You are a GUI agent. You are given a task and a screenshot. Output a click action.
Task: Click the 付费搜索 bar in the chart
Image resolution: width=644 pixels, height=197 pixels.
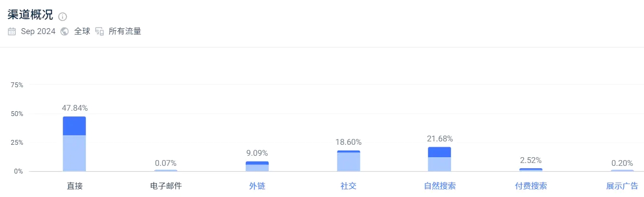[531, 170]
